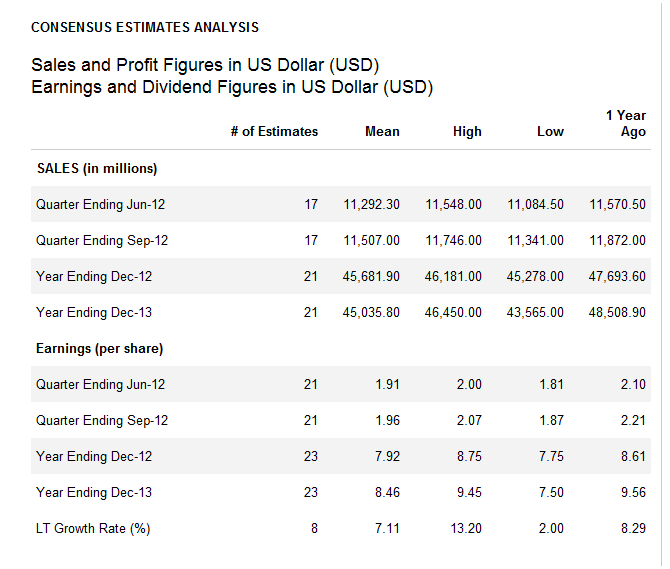
Task: Click the '# of Estimates' column header
Action: (274, 131)
